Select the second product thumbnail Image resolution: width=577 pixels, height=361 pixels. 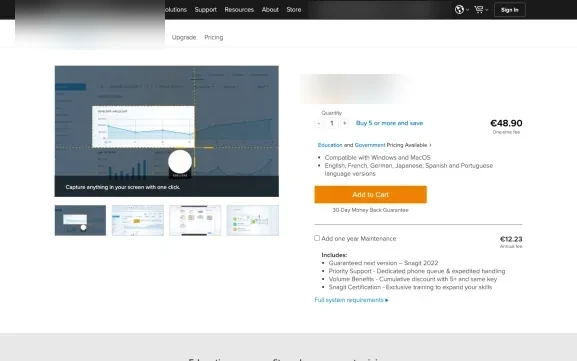click(x=138, y=220)
